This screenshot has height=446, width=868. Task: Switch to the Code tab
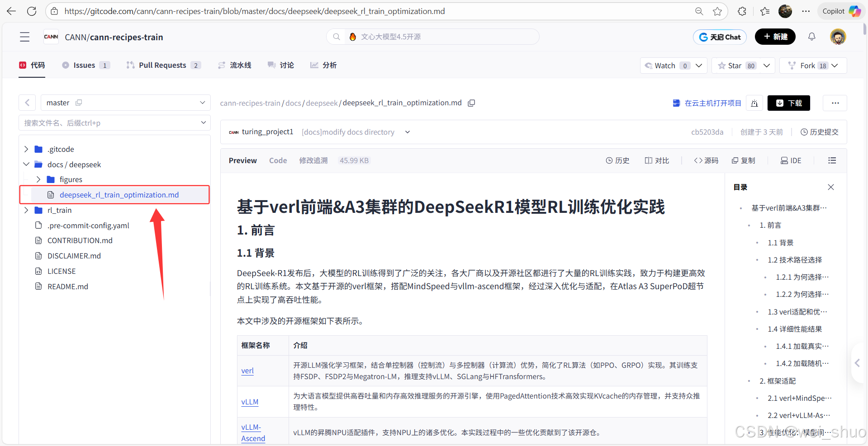[x=277, y=160]
